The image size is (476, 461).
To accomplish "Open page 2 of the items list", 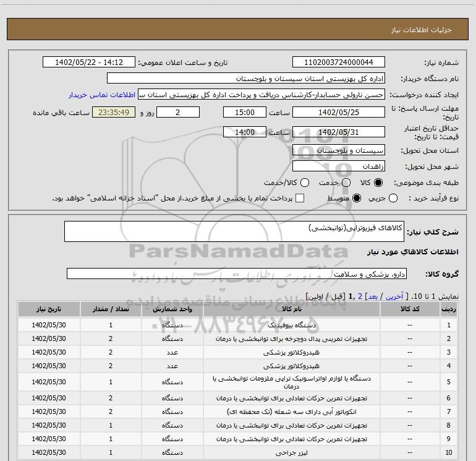I will click(360, 296).
